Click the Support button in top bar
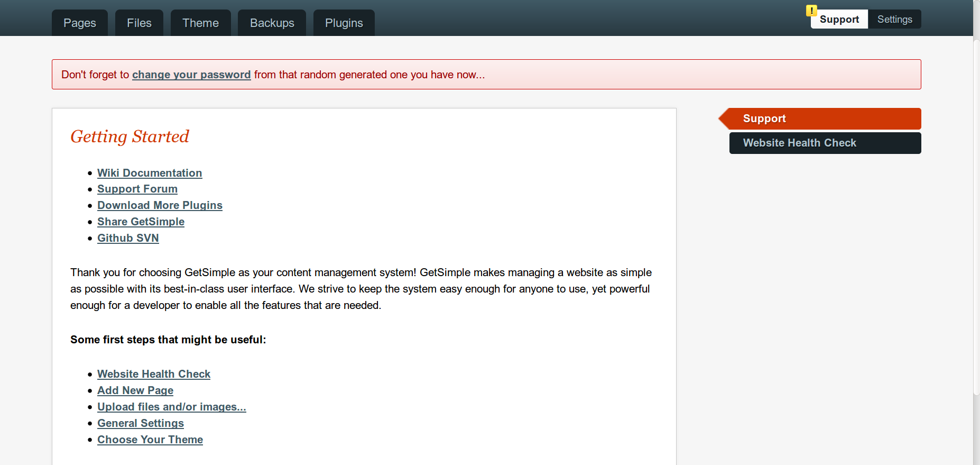This screenshot has height=465, width=980. [839, 20]
